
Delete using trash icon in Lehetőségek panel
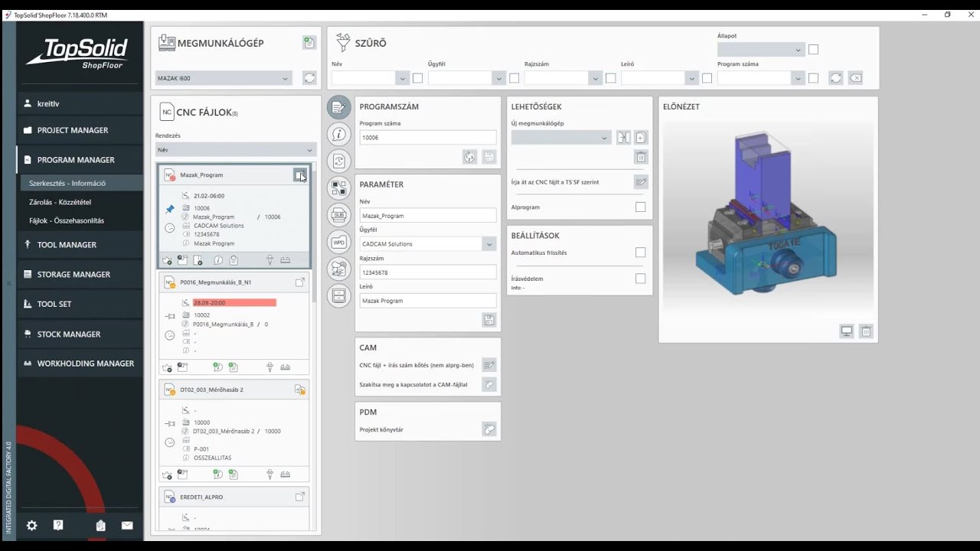click(x=641, y=157)
